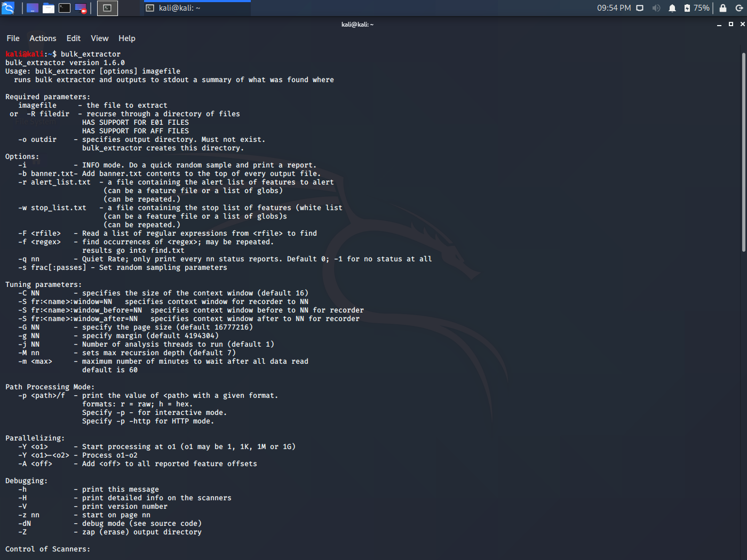
Task: Click the highlighted terminal workspace icon
Action: (x=107, y=8)
